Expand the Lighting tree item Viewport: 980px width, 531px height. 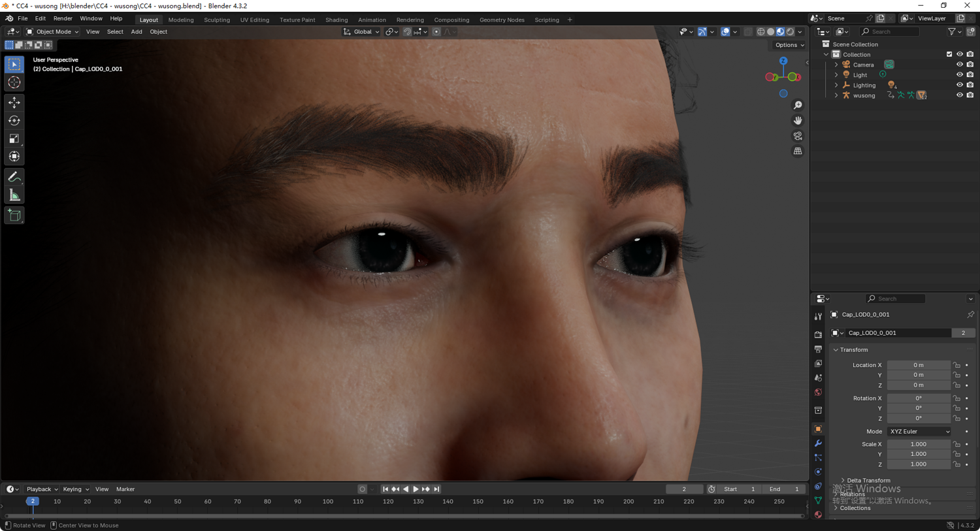pyautogui.click(x=836, y=85)
